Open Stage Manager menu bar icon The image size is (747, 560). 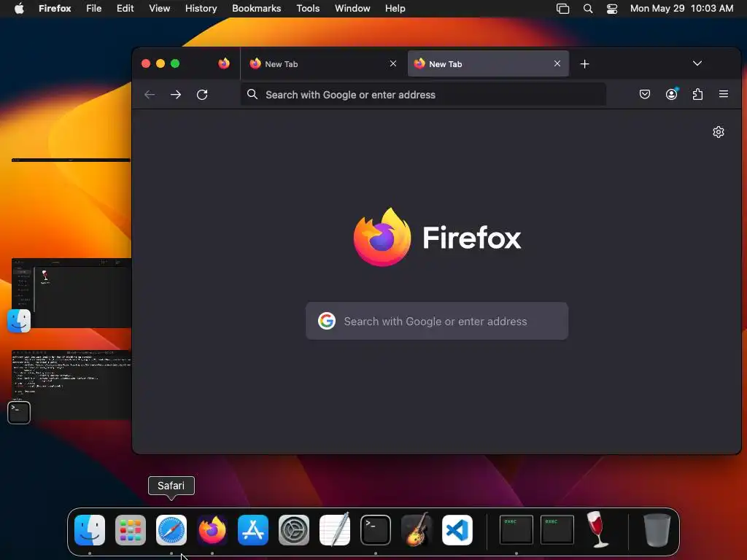(562, 9)
